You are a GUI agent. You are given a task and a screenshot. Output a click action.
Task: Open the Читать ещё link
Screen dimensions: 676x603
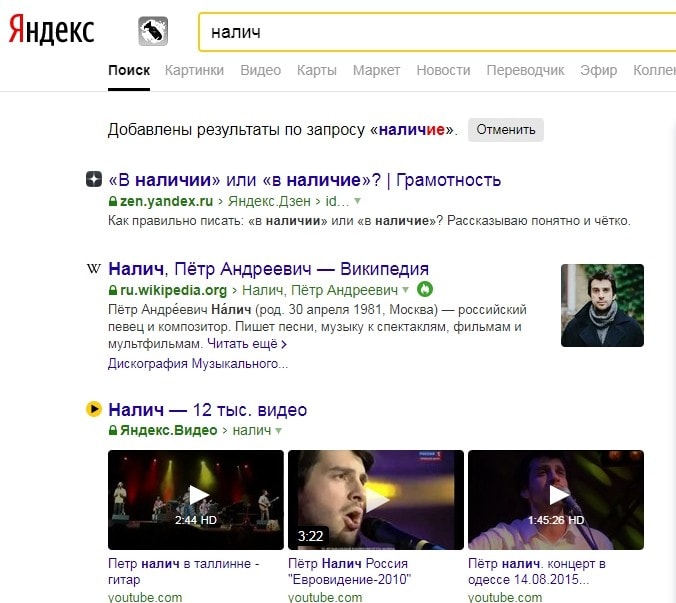click(x=247, y=344)
